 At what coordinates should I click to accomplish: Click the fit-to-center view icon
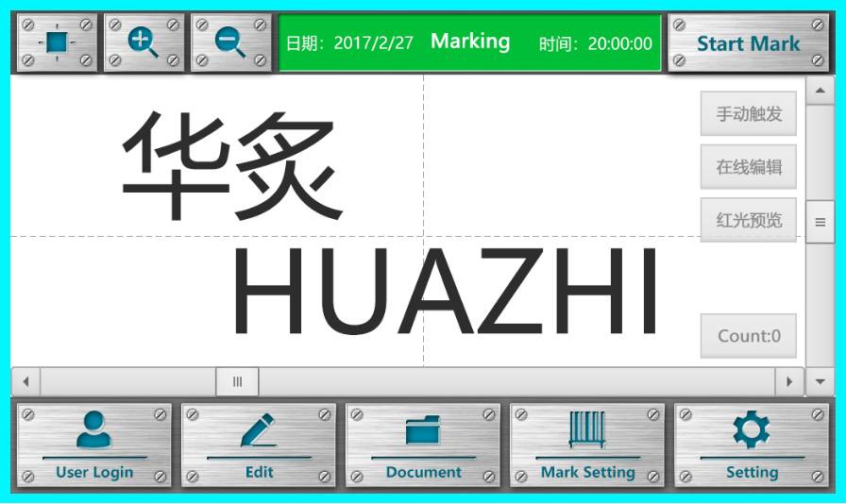58,42
